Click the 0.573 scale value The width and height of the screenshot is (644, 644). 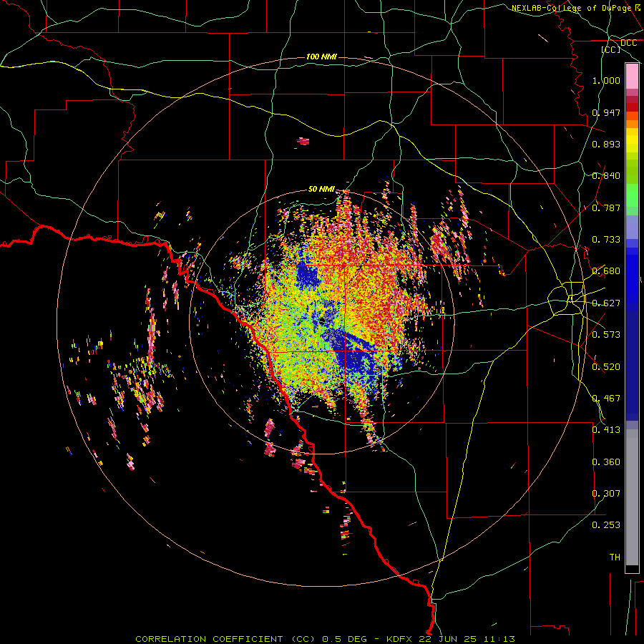[x=606, y=335]
